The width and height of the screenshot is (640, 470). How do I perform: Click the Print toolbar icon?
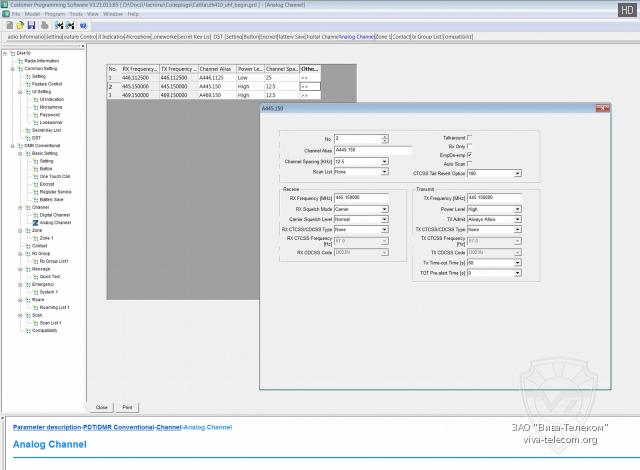tap(44, 25)
